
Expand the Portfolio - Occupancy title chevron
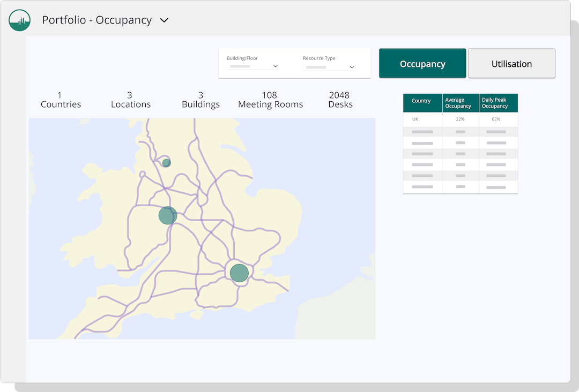[165, 20]
